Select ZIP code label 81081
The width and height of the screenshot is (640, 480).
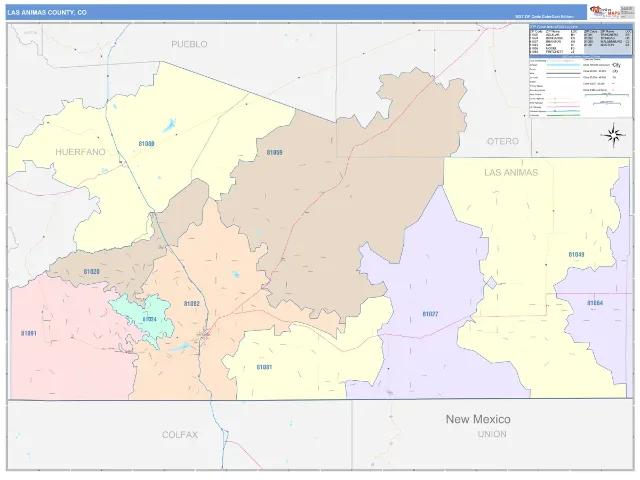pyautogui.click(x=264, y=367)
